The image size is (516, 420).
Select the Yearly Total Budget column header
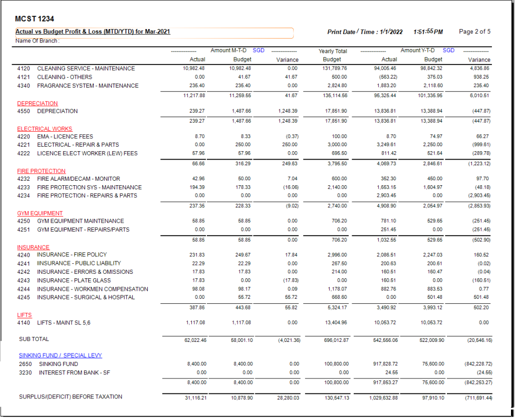(x=333, y=55)
